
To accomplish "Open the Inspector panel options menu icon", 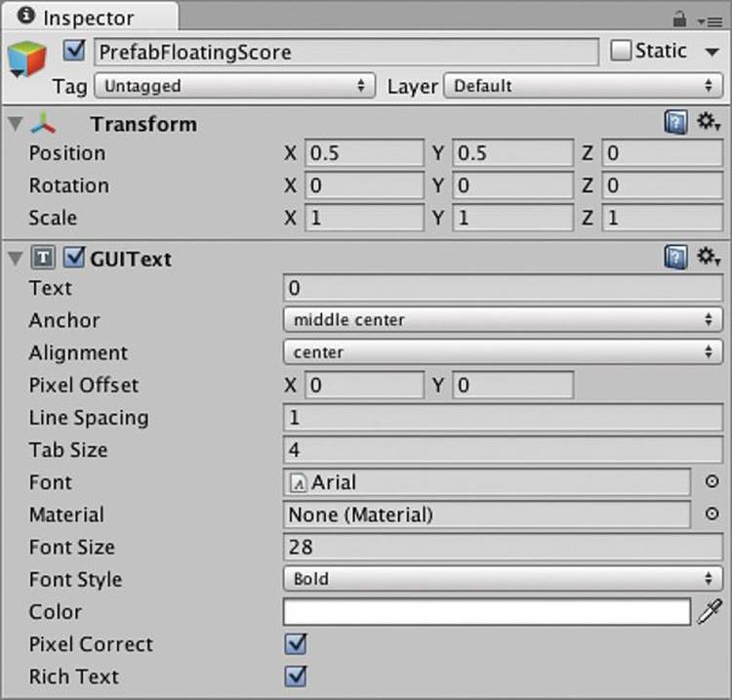I will pyautogui.click(x=710, y=21).
